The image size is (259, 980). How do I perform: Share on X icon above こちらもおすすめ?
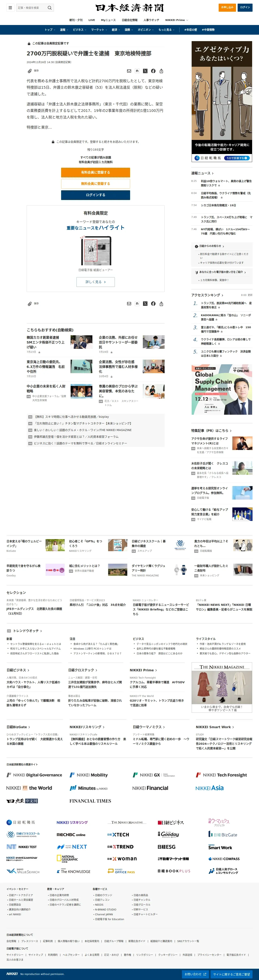145,304
